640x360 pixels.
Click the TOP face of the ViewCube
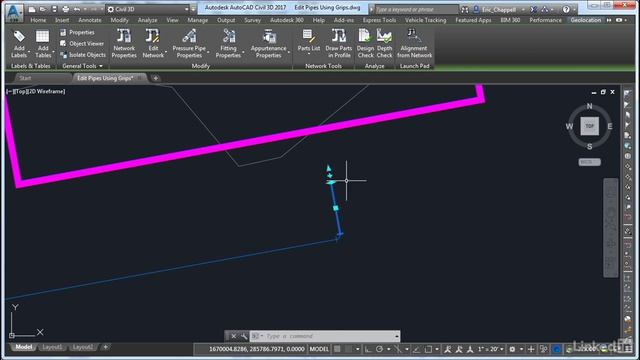click(589, 126)
